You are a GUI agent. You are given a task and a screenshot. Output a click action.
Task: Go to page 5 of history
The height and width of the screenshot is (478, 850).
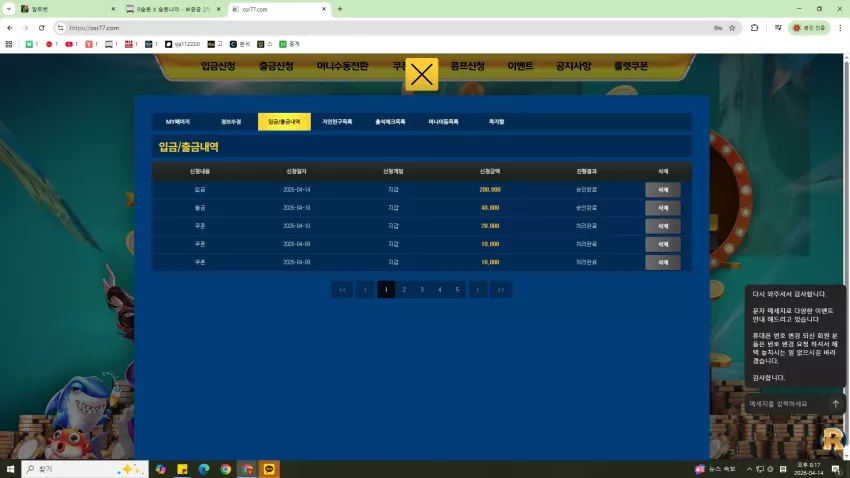click(x=458, y=289)
